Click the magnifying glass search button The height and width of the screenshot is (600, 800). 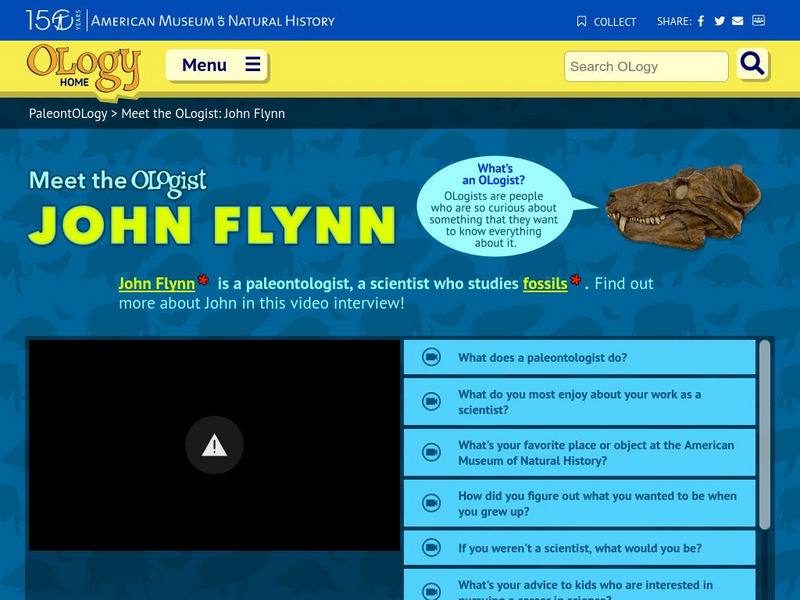(x=753, y=64)
